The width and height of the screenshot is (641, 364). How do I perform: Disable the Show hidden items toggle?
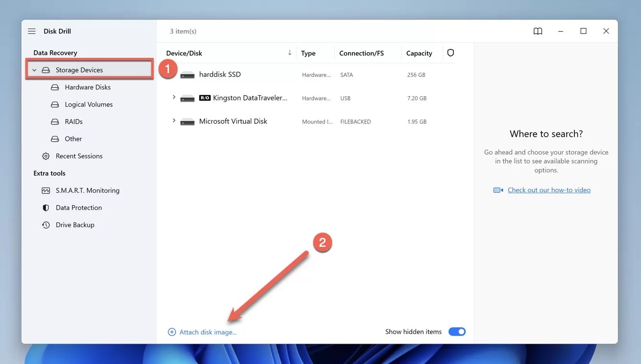pos(457,331)
